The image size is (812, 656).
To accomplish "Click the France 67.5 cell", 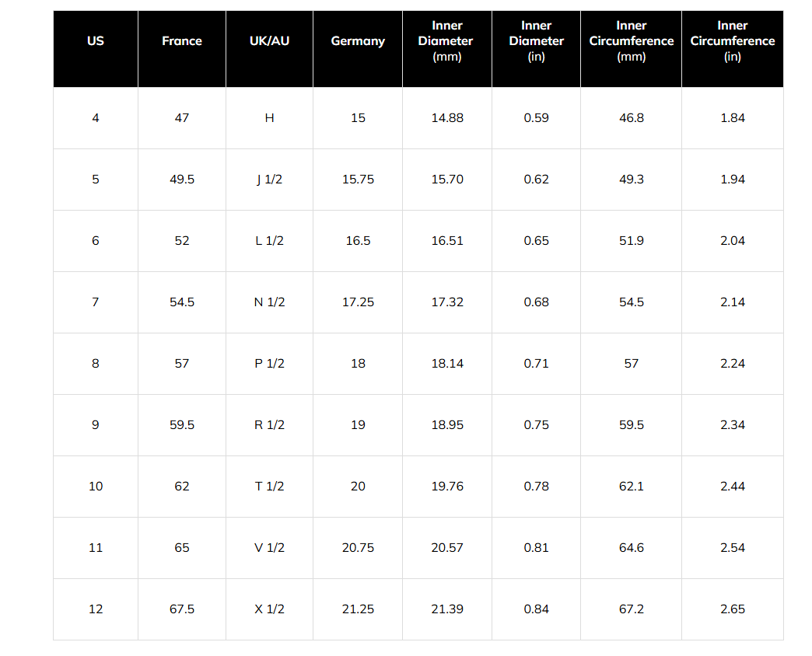I will click(x=182, y=609).
